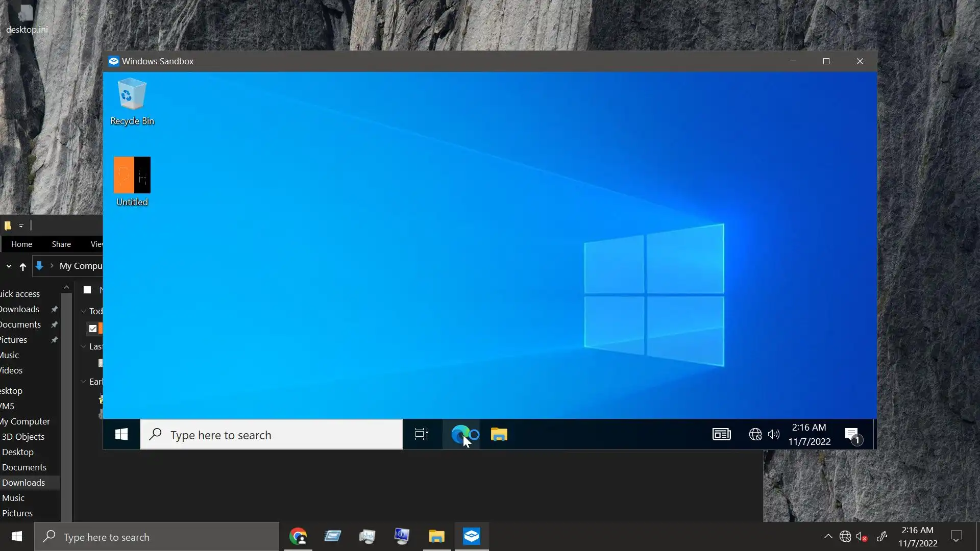The height and width of the screenshot is (551, 980).
Task: Open News and interests in sandbox
Action: (721, 435)
